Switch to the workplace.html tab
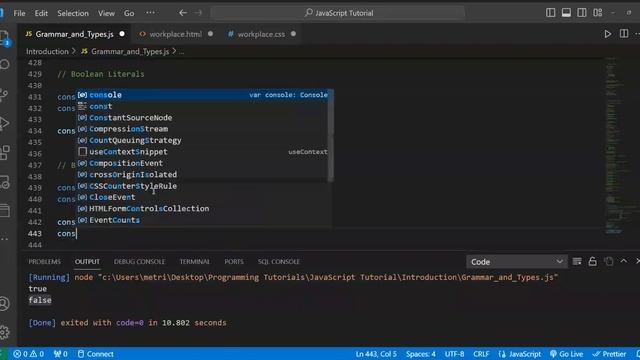The height and width of the screenshot is (360, 640). tap(176, 34)
